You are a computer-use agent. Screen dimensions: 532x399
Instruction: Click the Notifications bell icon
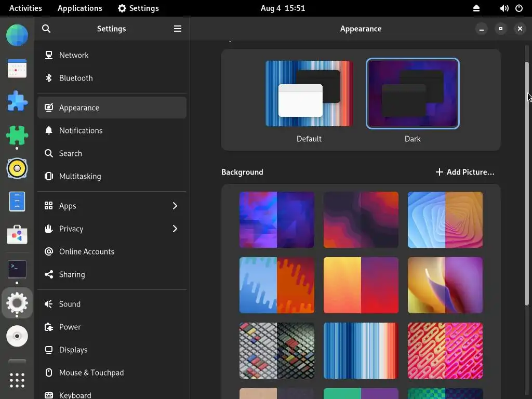pyautogui.click(x=49, y=130)
